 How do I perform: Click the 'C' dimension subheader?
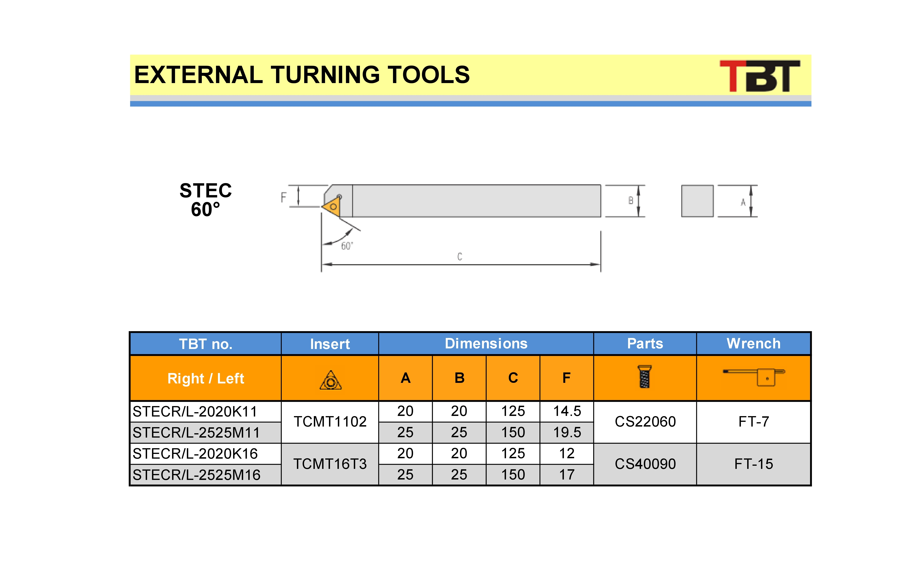[513, 378]
